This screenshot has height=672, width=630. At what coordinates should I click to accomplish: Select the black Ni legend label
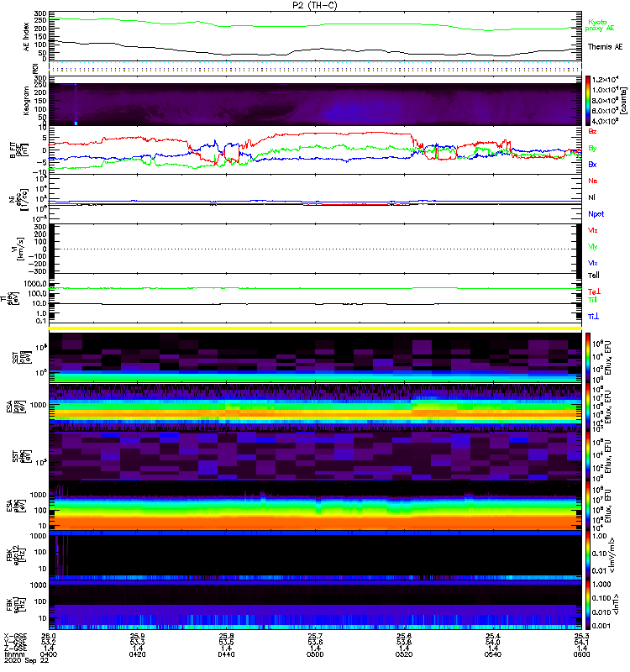(x=591, y=197)
